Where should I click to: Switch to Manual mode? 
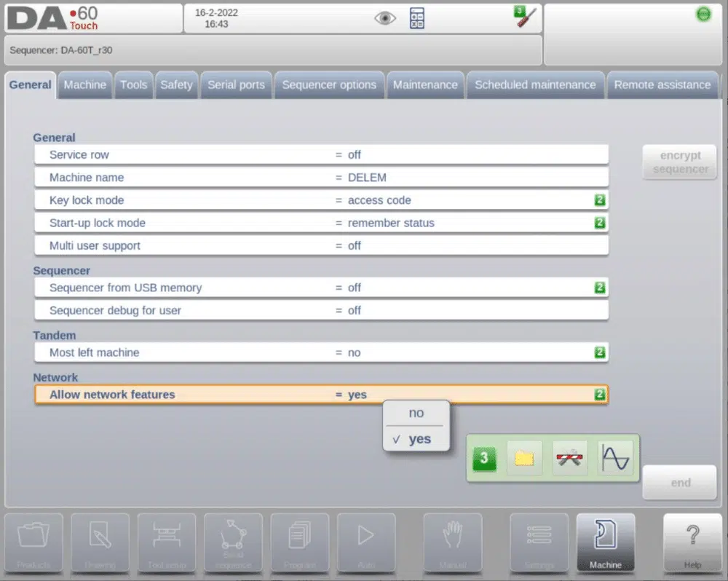453,542
